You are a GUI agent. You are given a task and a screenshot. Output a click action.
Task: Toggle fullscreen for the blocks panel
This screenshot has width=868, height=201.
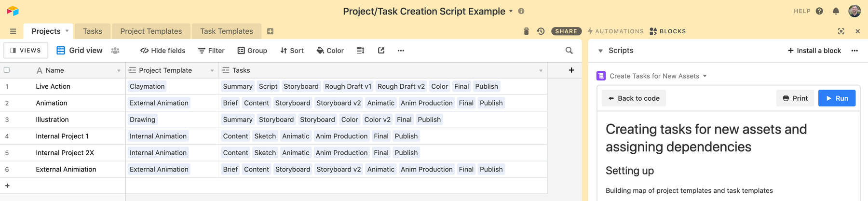coord(841,31)
